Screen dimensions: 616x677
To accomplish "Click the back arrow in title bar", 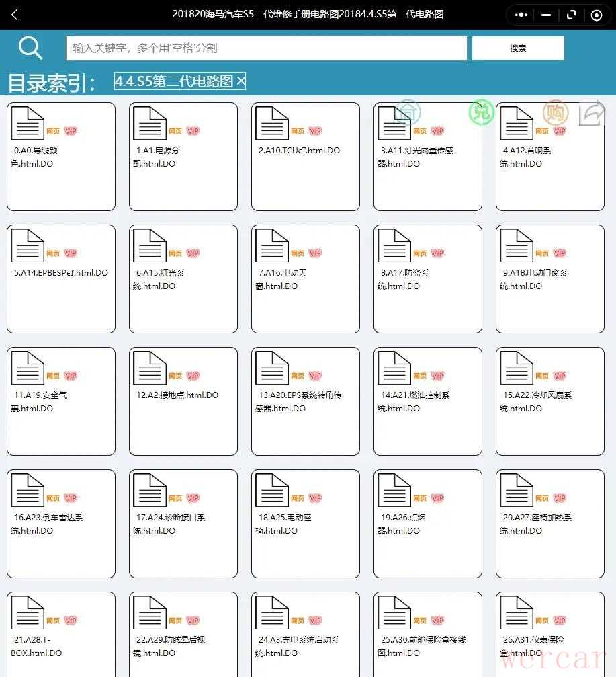I will point(15,15).
